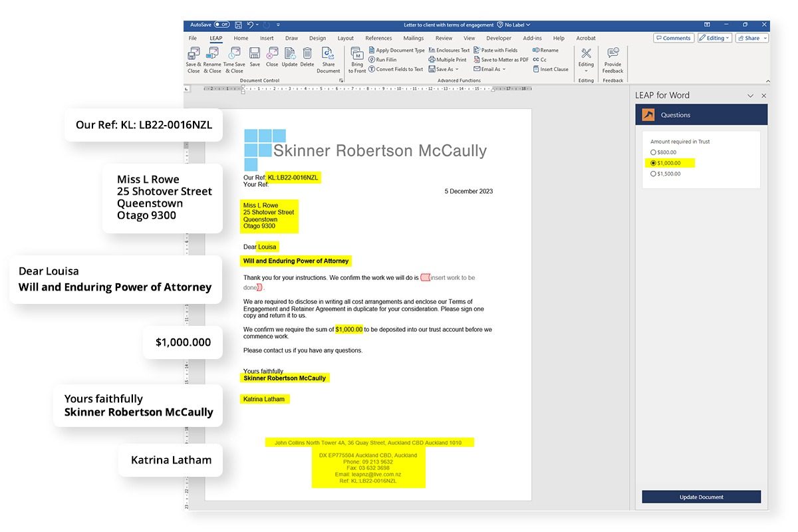This screenshot has height=532, width=798.
Task: Click Enclosures Text command
Action: pyautogui.click(x=449, y=51)
